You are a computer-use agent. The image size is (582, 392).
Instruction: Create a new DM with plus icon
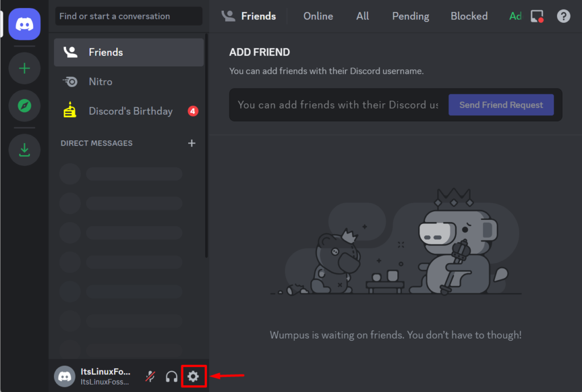click(192, 143)
